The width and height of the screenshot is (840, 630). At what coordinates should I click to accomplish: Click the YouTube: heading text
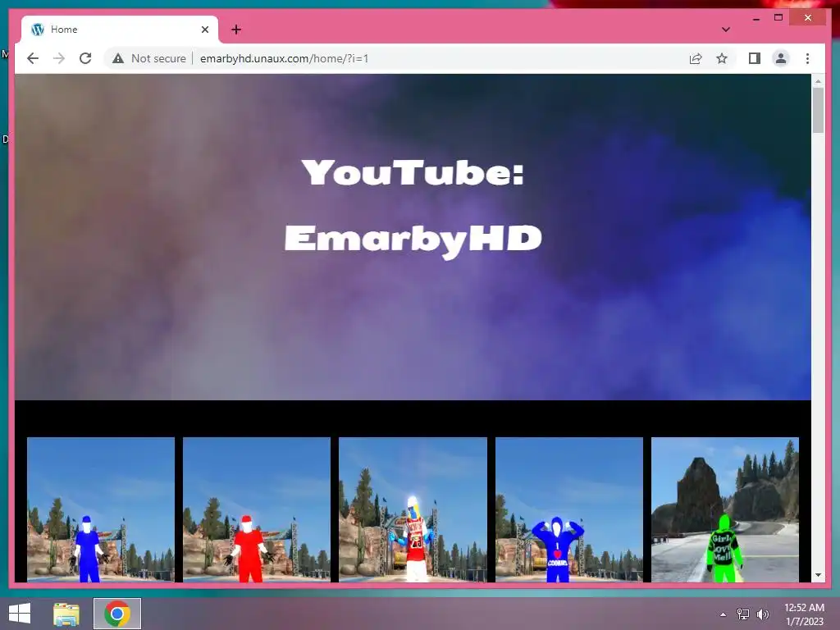(x=413, y=172)
